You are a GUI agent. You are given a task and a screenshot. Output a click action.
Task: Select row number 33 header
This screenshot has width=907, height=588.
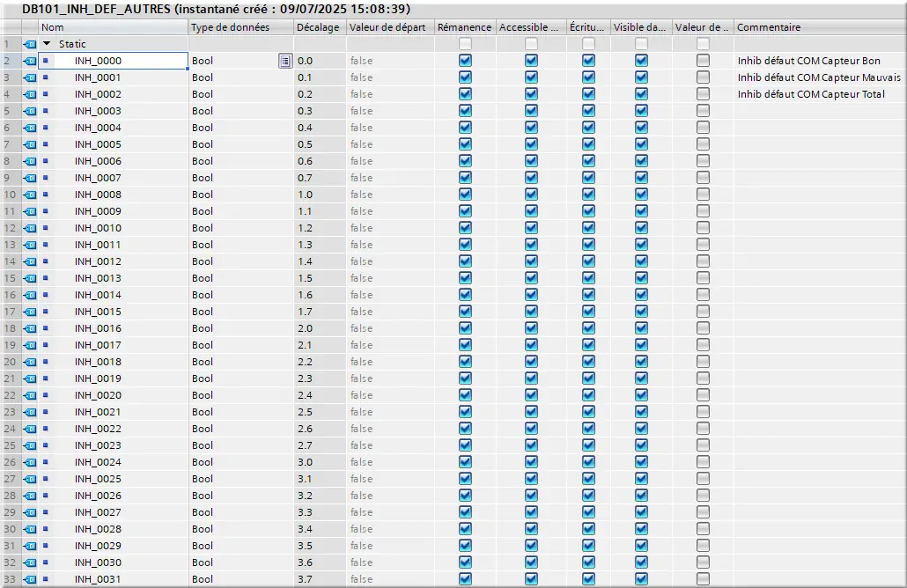tap(11, 579)
